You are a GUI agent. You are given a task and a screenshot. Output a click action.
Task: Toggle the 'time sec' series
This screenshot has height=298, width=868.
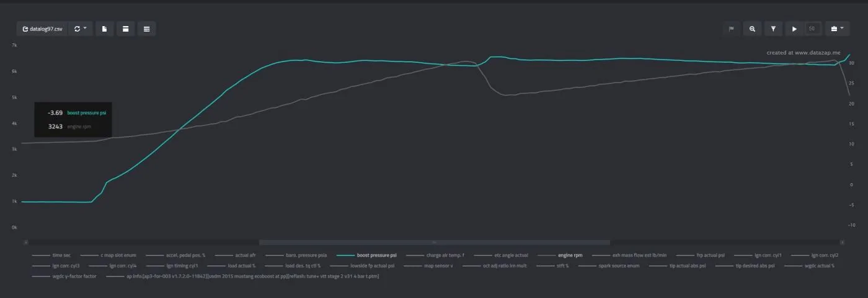tap(51, 255)
